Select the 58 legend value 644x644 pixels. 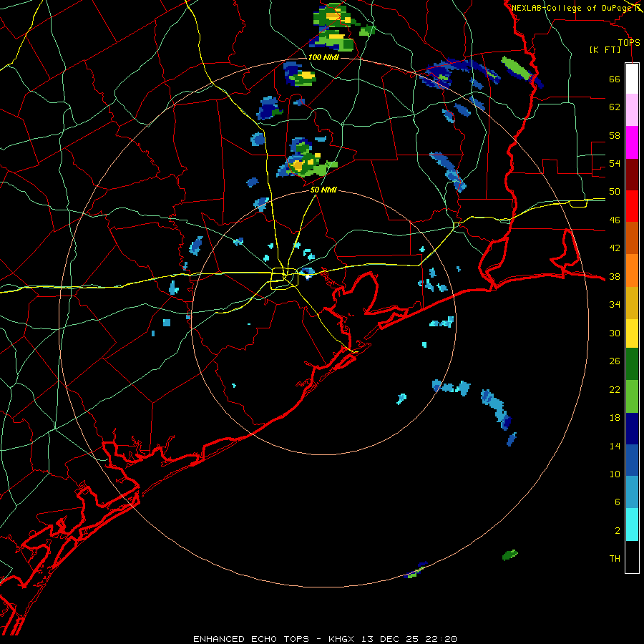(x=615, y=135)
